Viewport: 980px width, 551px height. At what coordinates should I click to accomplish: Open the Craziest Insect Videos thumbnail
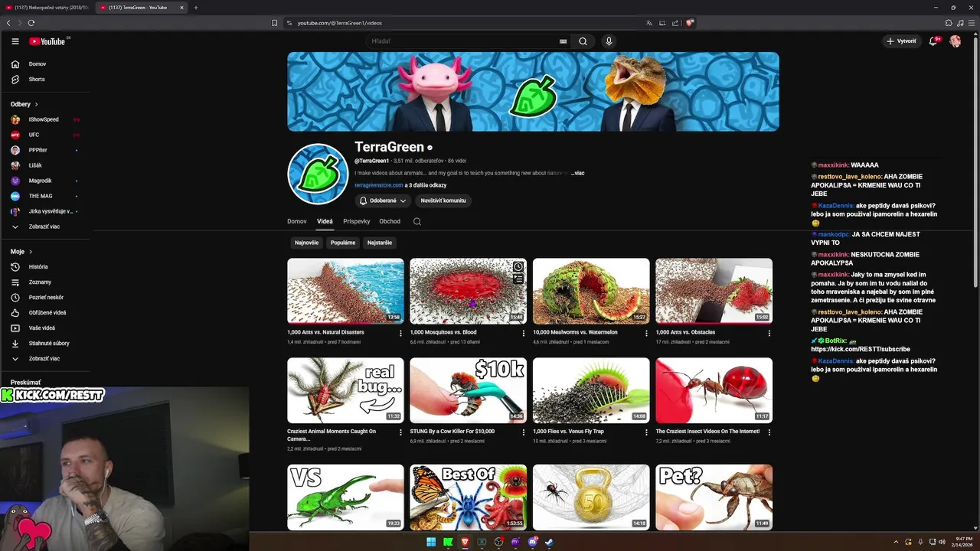[714, 390]
